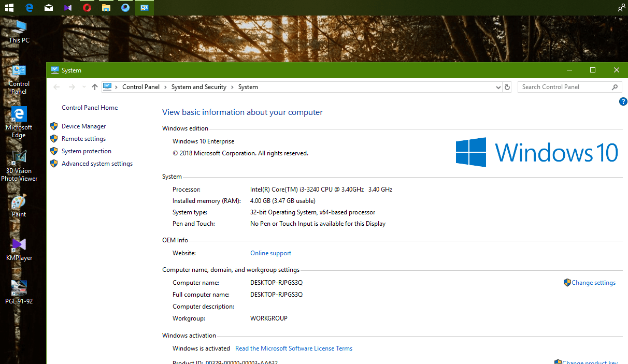Open Advanced system settings

point(97,164)
